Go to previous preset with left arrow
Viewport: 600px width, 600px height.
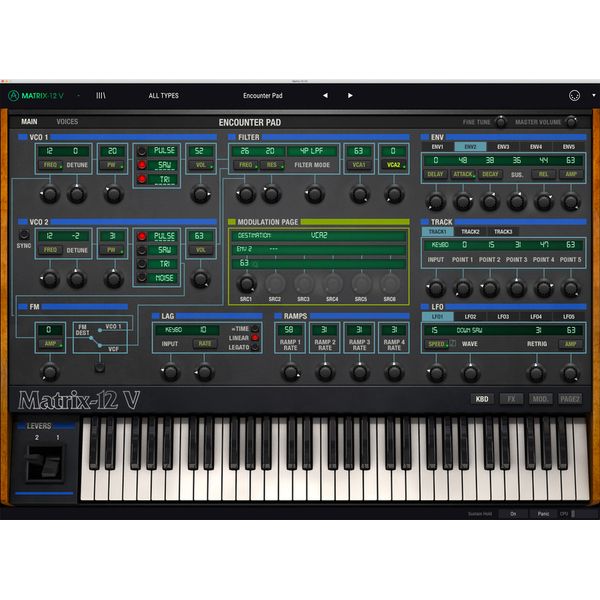coord(325,96)
